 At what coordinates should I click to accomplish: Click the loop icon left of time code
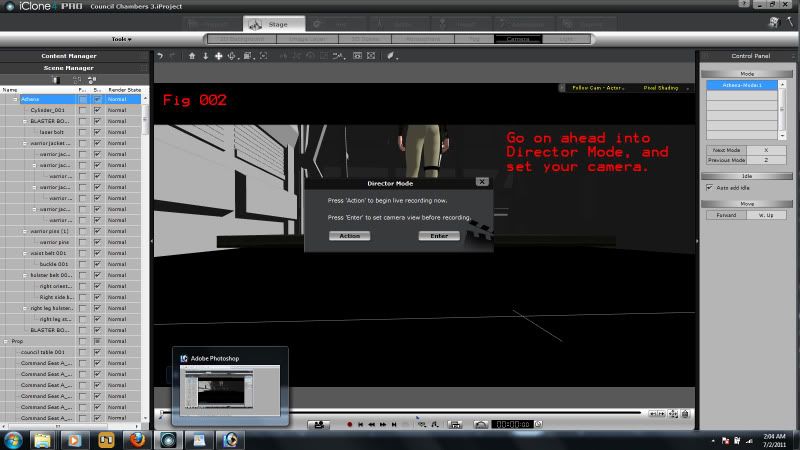(x=481, y=424)
